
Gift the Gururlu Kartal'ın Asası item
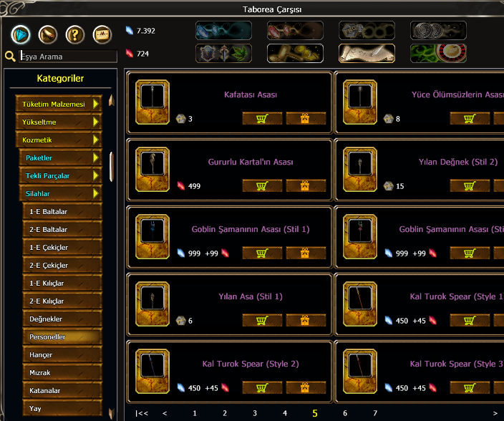click(x=306, y=185)
